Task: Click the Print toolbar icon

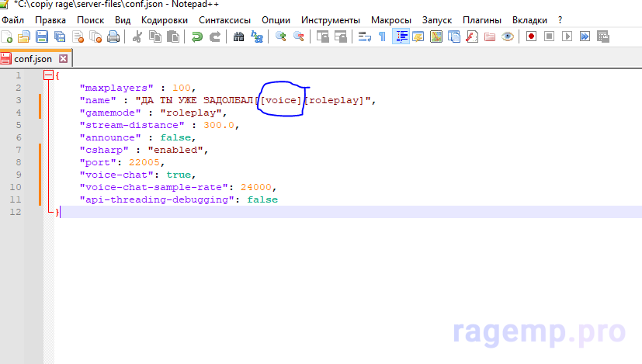Action: click(x=113, y=36)
